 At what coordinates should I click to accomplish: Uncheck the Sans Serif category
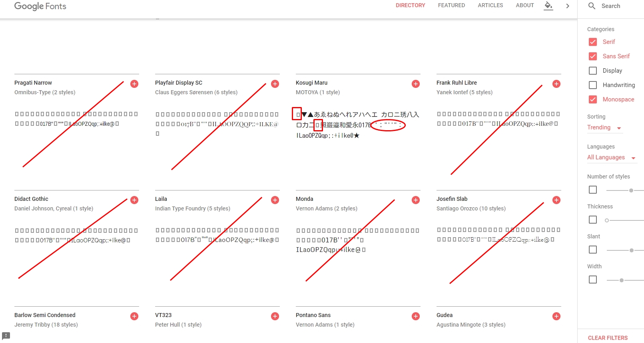pyautogui.click(x=593, y=56)
